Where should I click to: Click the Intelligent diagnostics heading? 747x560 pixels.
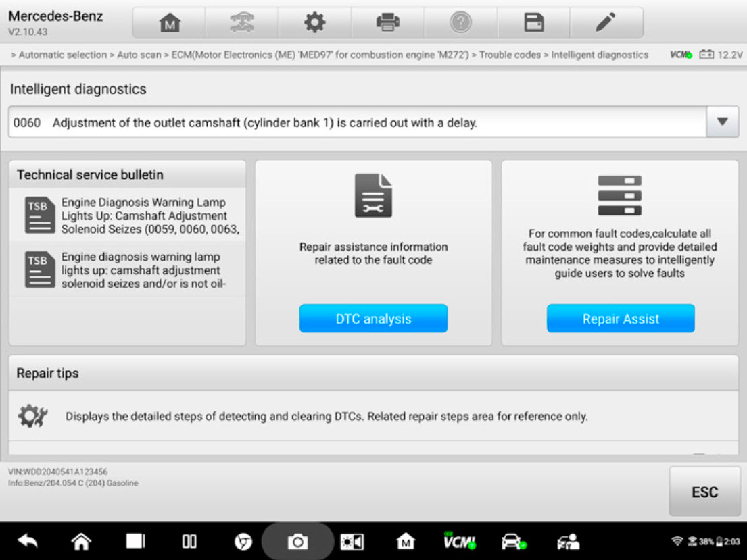click(x=78, y=89)
